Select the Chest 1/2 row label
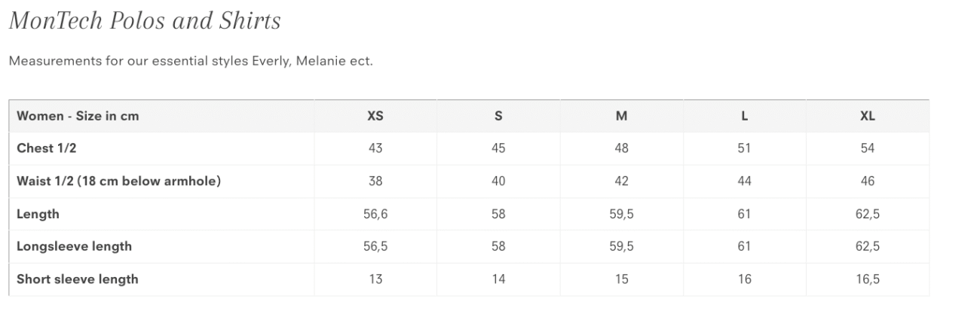Screen dimensions: 980x335 point(47,148)
